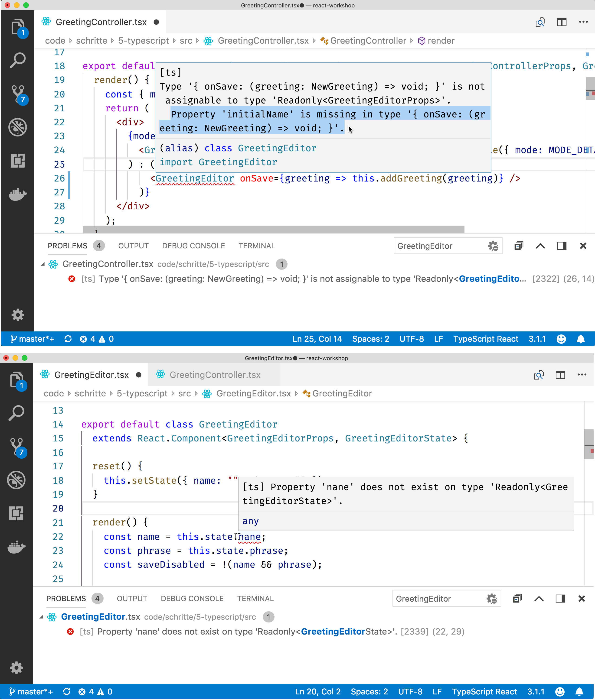
Task: Open 'code' breadcrumb in bottom window
Action: point(54,394)
